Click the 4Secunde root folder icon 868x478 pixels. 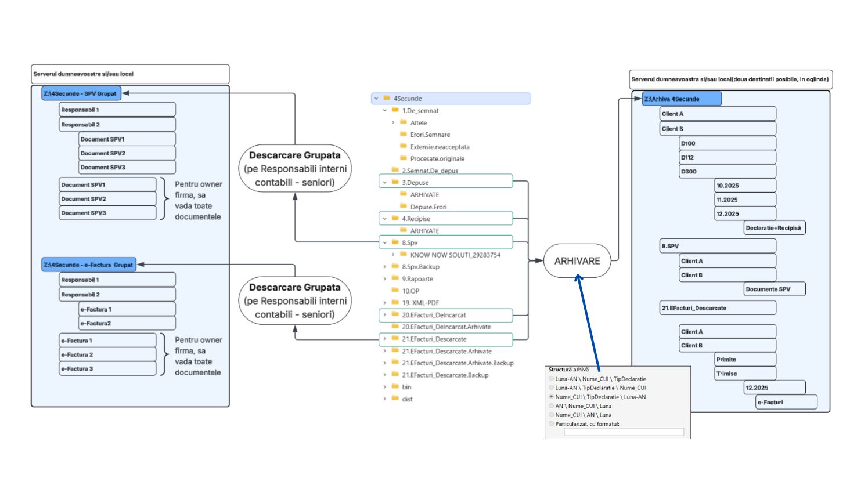point(387,99)
